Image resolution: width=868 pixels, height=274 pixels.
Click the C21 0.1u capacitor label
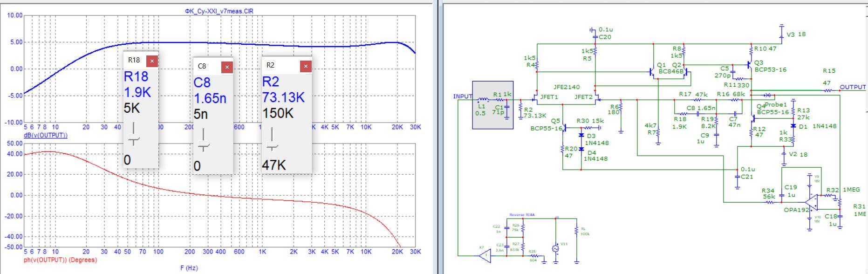[x=748, y=173]
